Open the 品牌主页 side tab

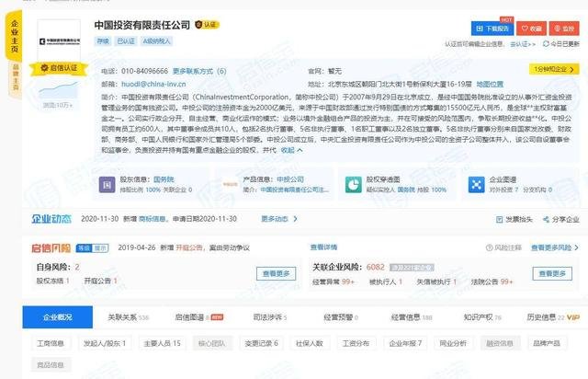pos(16,77)
